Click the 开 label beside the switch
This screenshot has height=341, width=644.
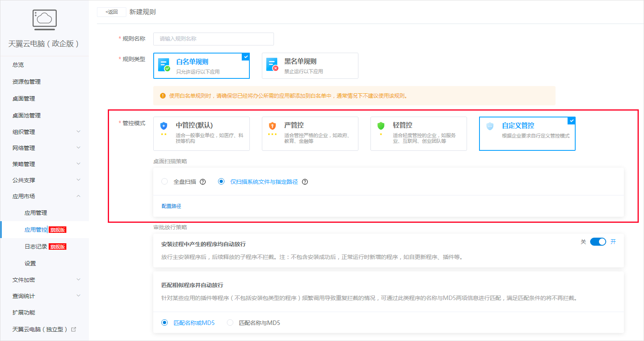tap(613, 242)
